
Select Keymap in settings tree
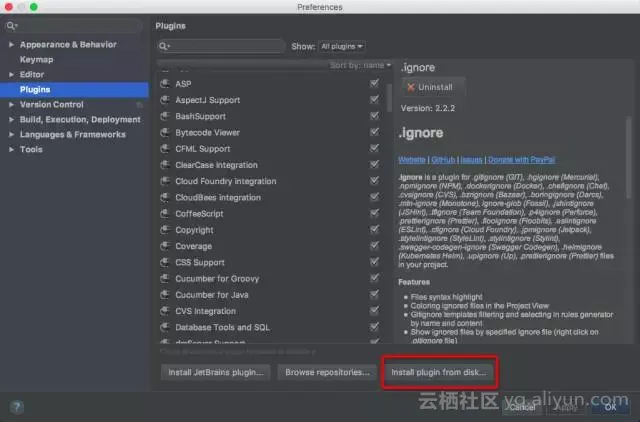pyautogui.click(x=36, y=60)
